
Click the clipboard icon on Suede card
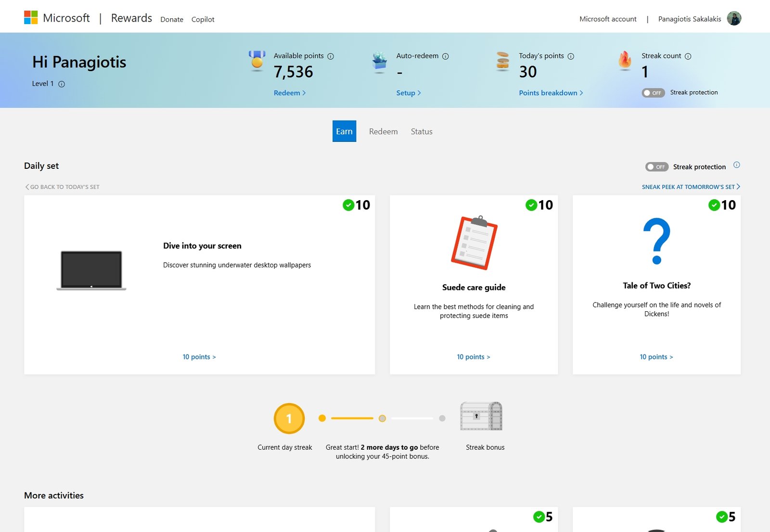click(474, 242)
